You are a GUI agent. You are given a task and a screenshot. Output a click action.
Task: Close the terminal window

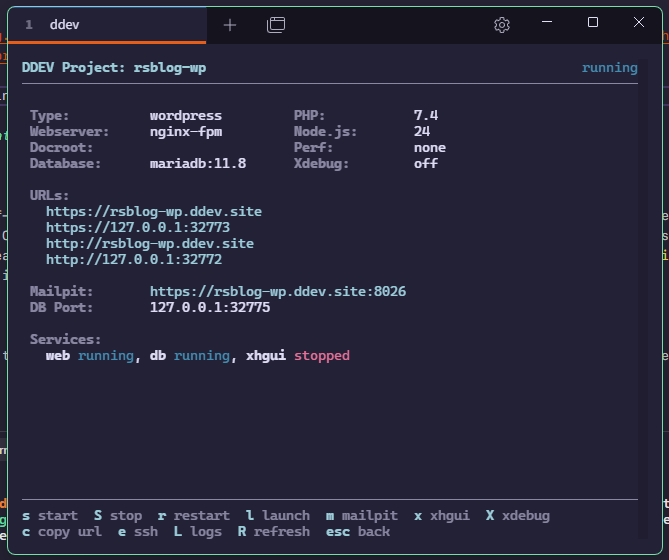coord(639,22)
